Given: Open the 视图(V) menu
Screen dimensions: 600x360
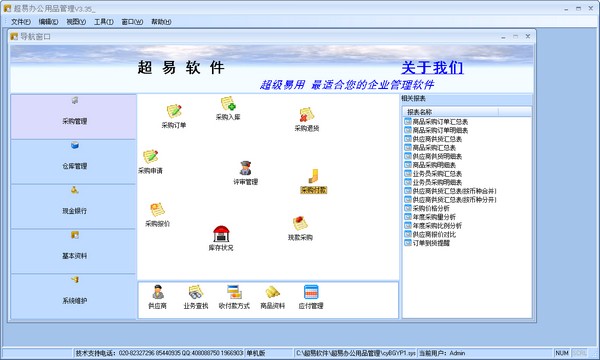Looking at the screenshot, I should tap(76, 22).
